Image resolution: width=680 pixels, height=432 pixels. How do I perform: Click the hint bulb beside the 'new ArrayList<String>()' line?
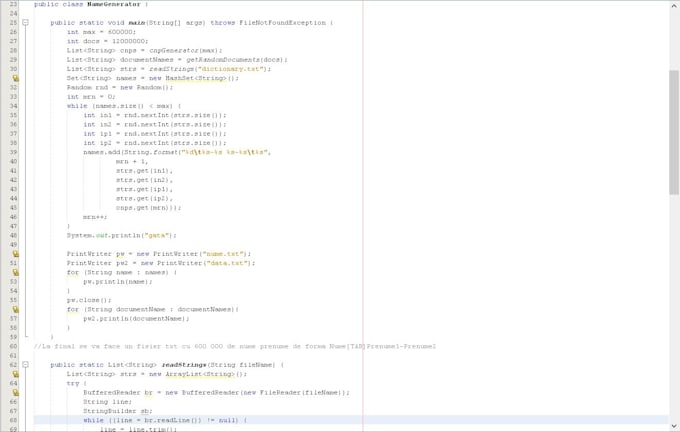tap(16, 374)
